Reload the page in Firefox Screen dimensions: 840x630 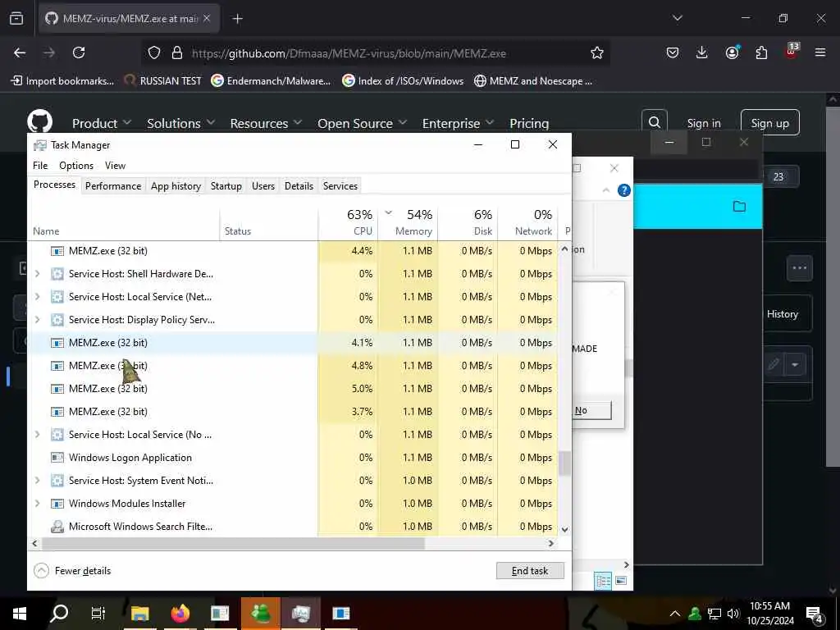(79, 52)
